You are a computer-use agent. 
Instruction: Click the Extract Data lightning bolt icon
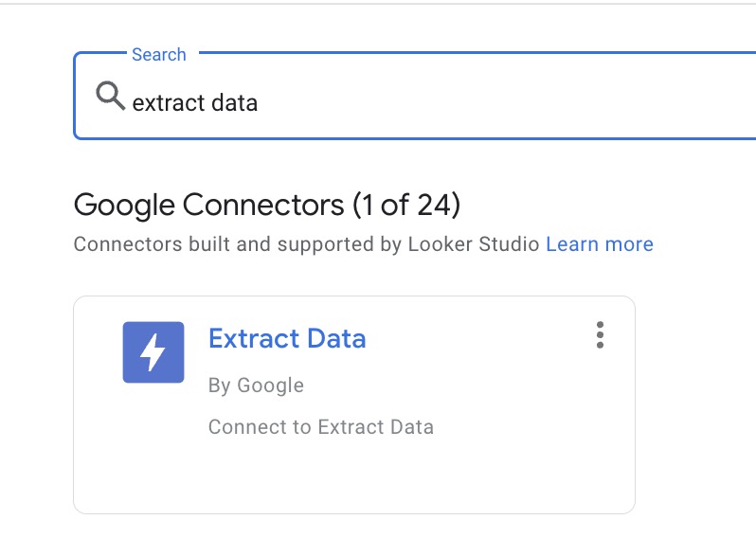pyautogui.click(x=153, y=352)
